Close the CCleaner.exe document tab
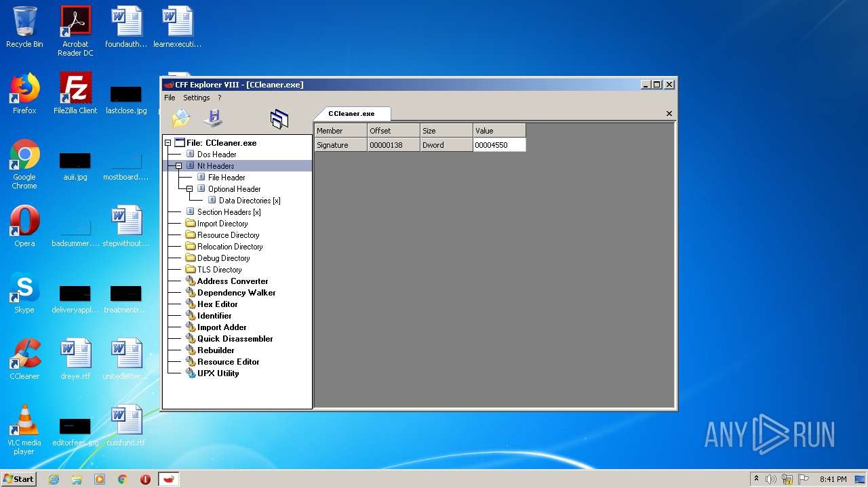Screen dimensions: 868x488 pos(669,114)
